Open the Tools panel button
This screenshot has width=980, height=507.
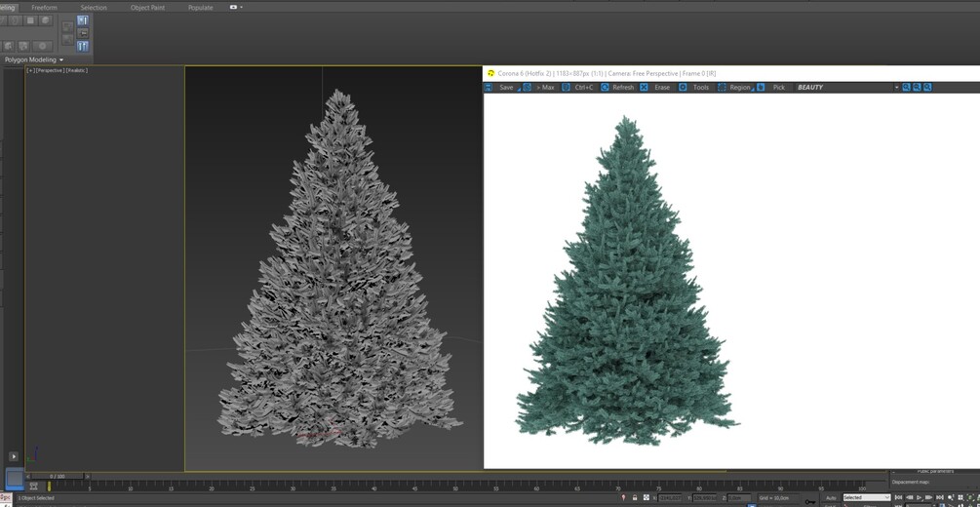coord(701,88)
